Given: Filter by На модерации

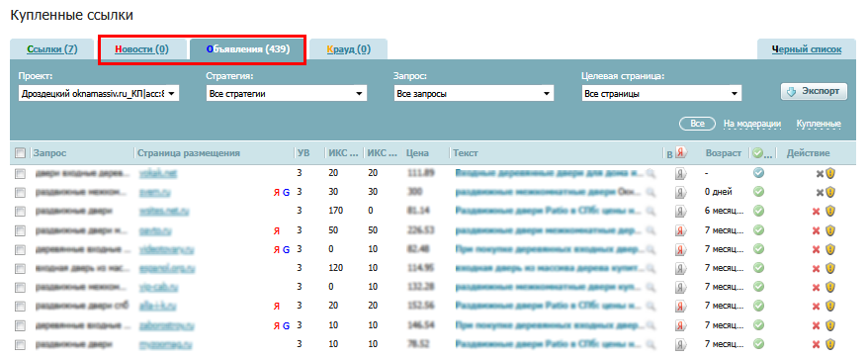Looking at the screenshot, I should pos(751,125).
